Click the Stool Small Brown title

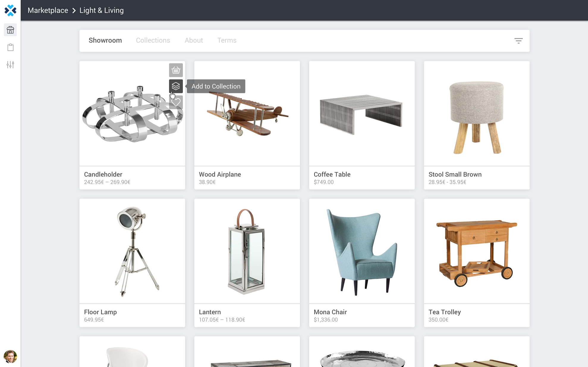tap(455, 174)
